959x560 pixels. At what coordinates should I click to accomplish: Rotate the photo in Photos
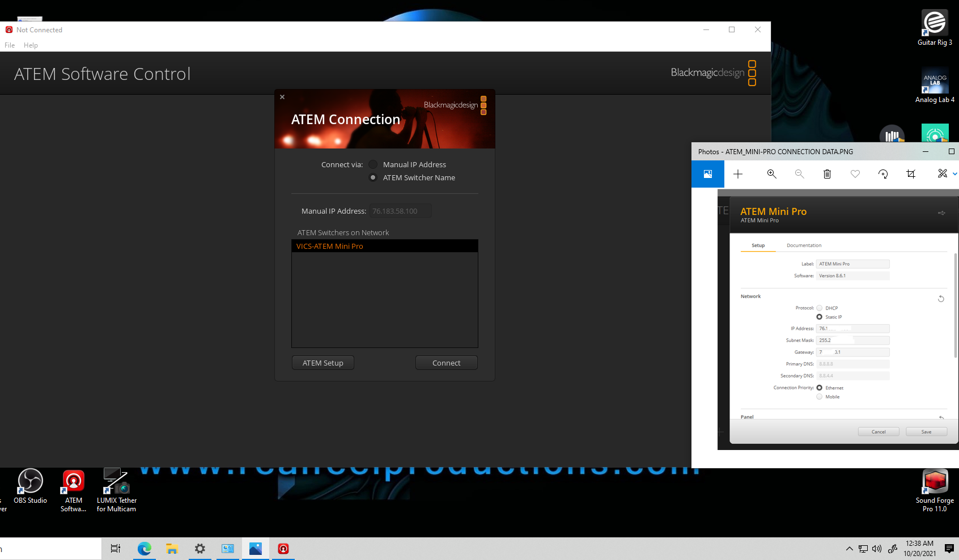(883, 174)
